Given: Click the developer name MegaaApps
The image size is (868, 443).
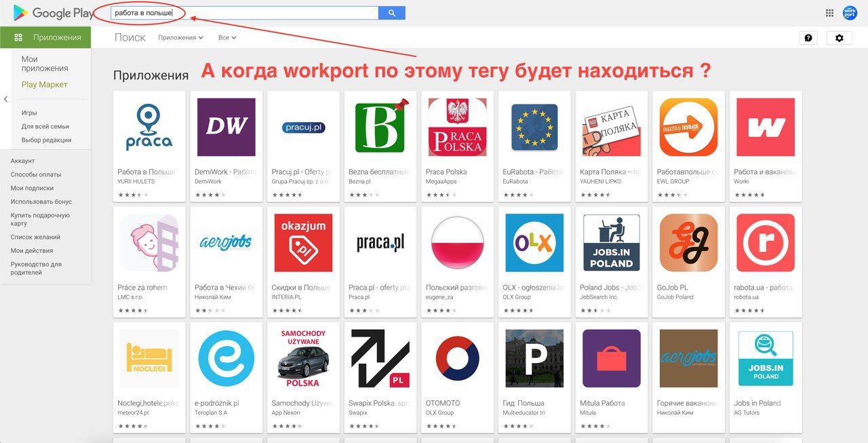Looking at the screenshot, I should click(442, 181).
